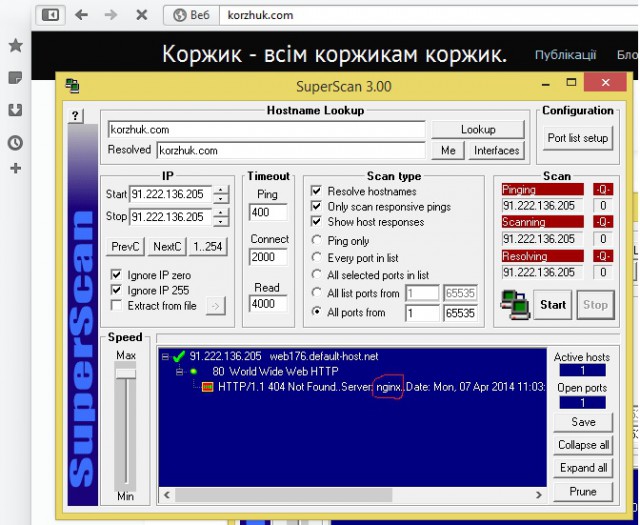Start the scan
The width and height of the screenshot is (640, 525).
[553, 305]
